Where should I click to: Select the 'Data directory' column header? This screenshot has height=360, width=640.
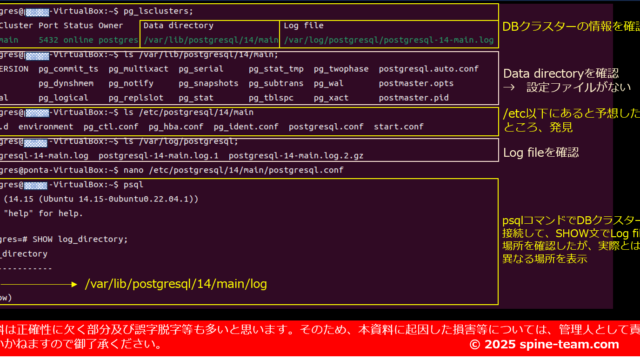point(178,25)
